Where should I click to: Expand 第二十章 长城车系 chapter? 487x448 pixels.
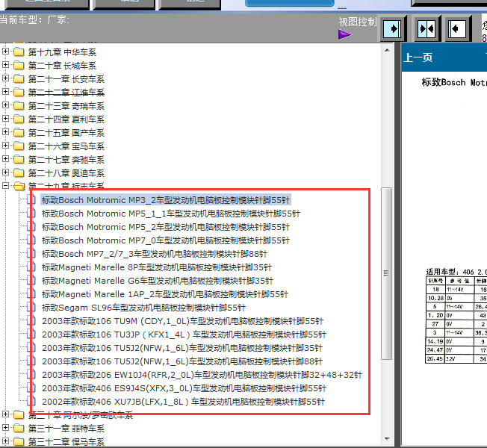click(x=5, y=64)
